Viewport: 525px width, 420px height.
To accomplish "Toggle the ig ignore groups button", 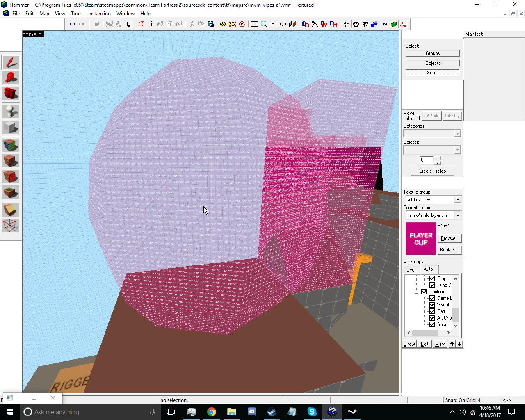I will click(128, 24).
